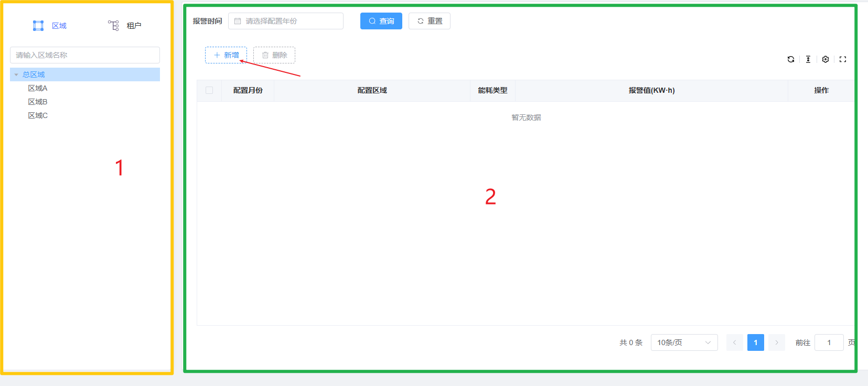The image size is (868, 386).
Task: Click the calendar icon in the year picker
Action: 238,21
